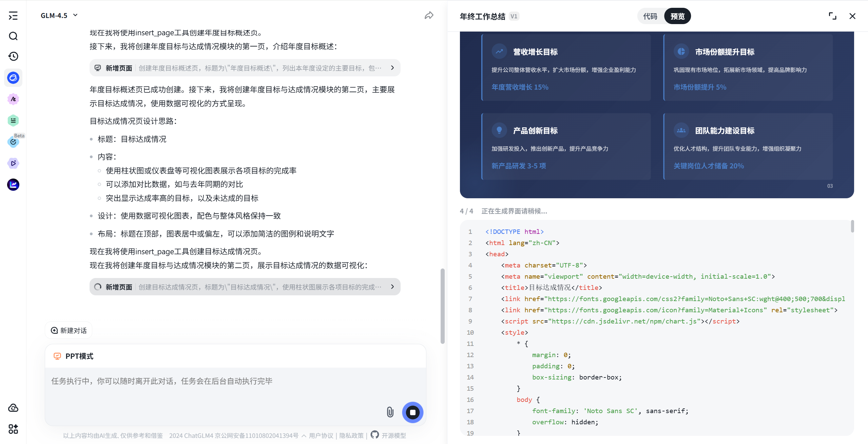The image size is (868, 444).
Task: Select the 团队能力建设目标 card title
Action: coord(725,131)
